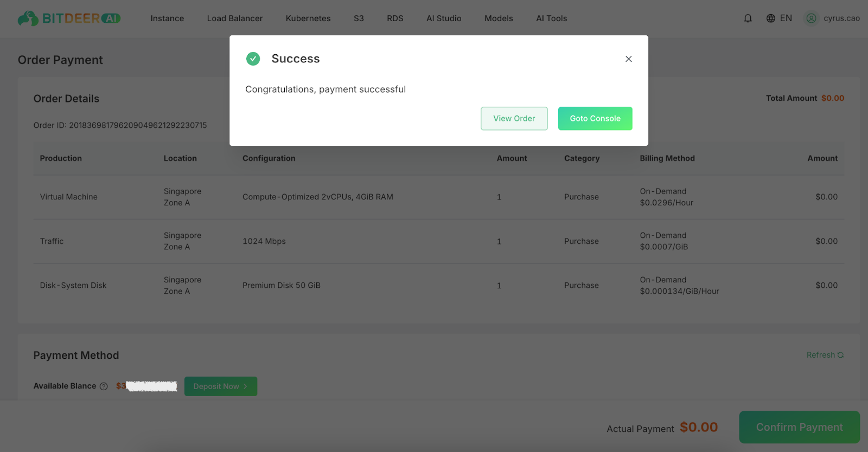The image size is (868, 452).
Task: Close the Success dialog with X
Action: click(628, 59)
